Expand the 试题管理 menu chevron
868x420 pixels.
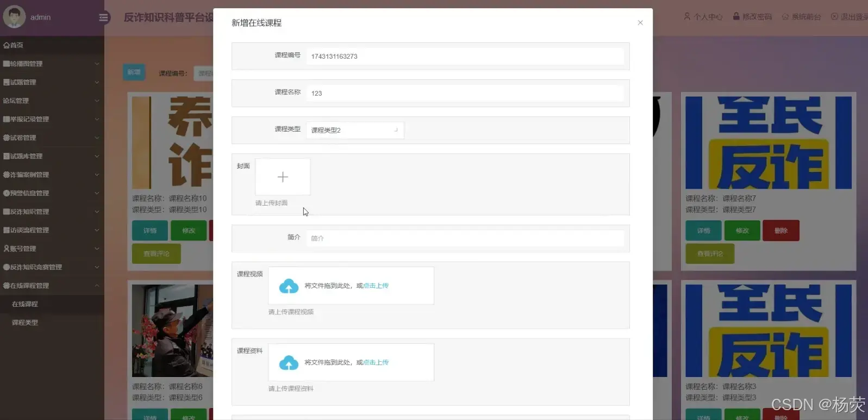tap(97, 82)
